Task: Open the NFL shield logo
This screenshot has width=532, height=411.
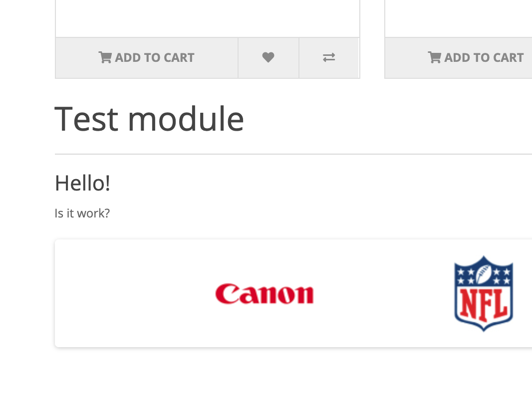Action: pyautogui.click(x=484, y=293)
